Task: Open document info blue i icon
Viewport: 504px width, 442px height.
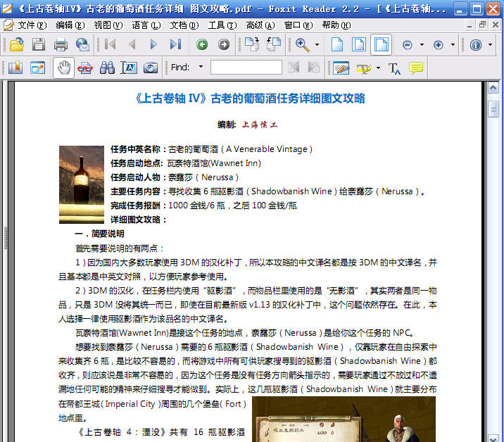Action: 476,44
